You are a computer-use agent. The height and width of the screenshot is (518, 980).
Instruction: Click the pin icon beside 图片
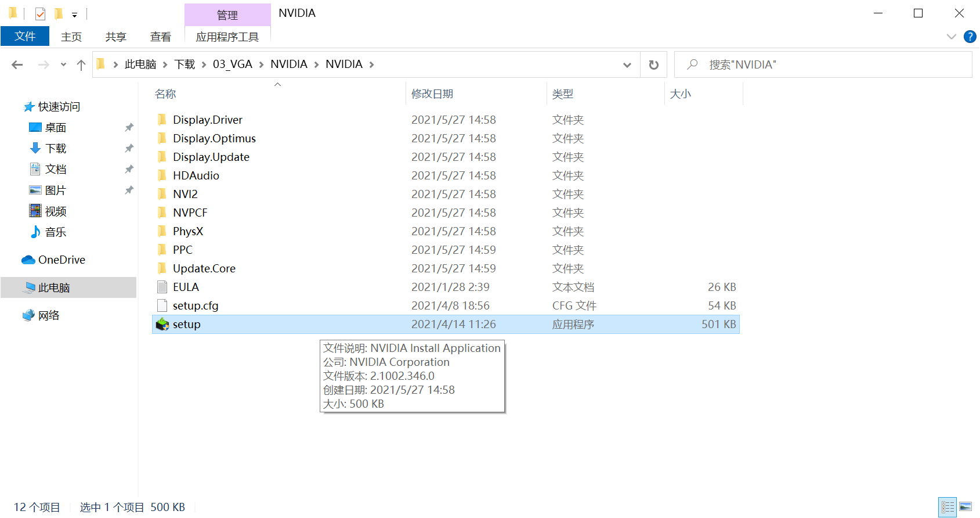129,190
